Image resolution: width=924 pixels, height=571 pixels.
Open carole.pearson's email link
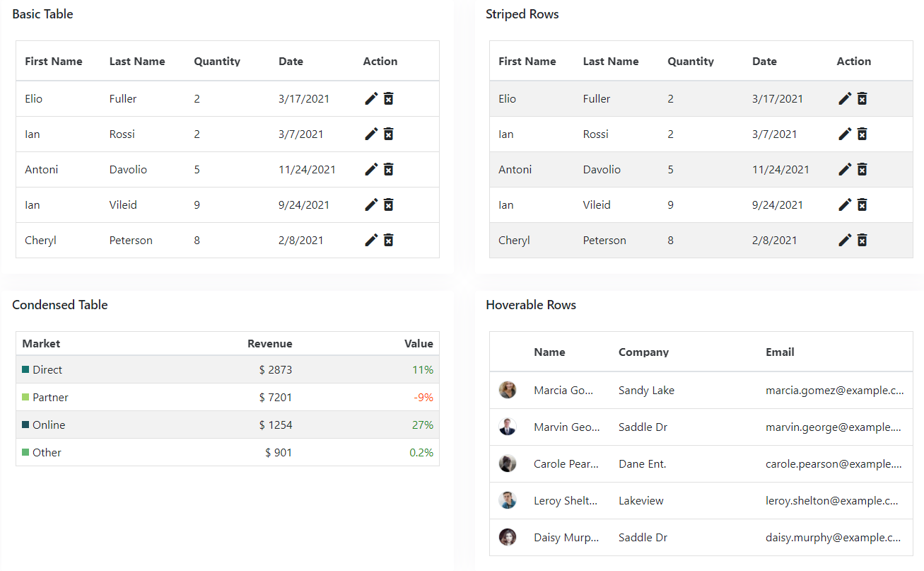click(836, 463)
